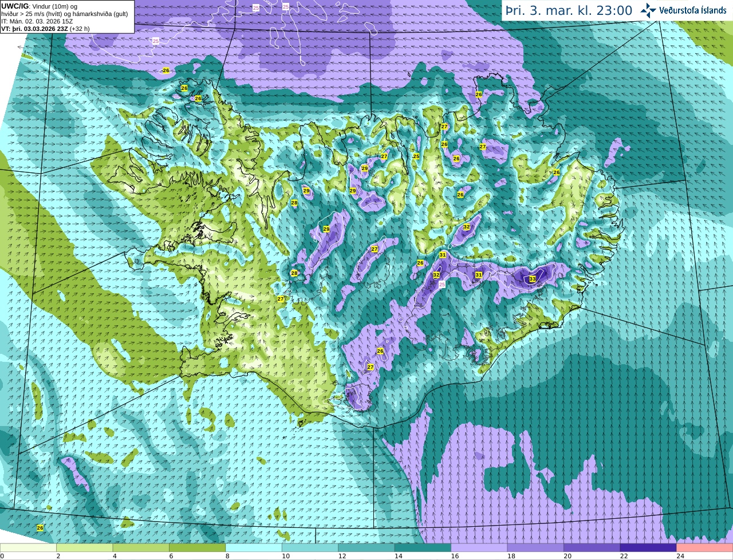Select the light green 2–4 legend swatch
733x560 pixels.
point(84,547)
